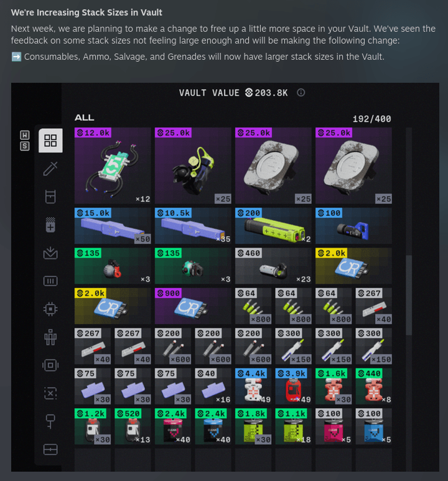Select the chip cores category icon
Screen dimensions: 448x481
click(x=50, y=309)
